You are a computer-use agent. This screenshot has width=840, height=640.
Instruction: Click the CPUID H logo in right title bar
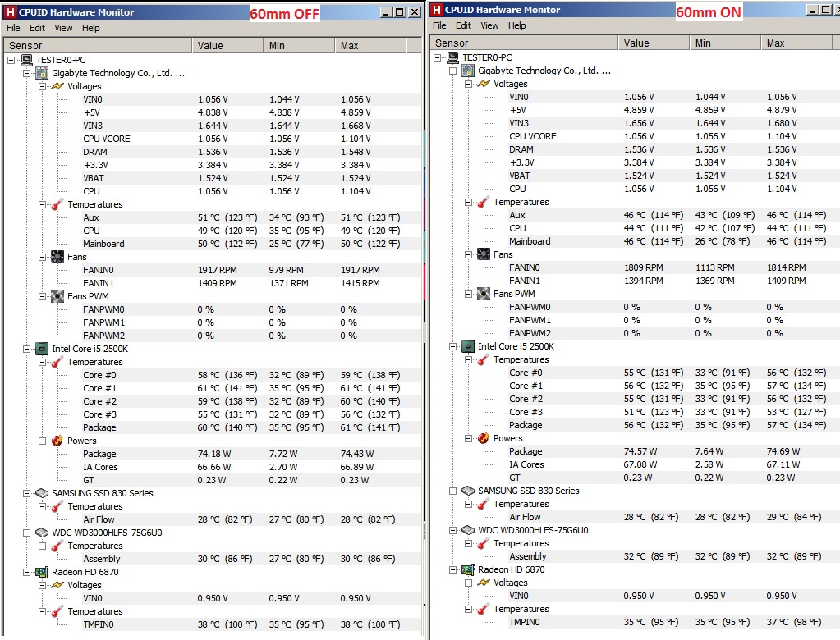[x=437, y=10]
